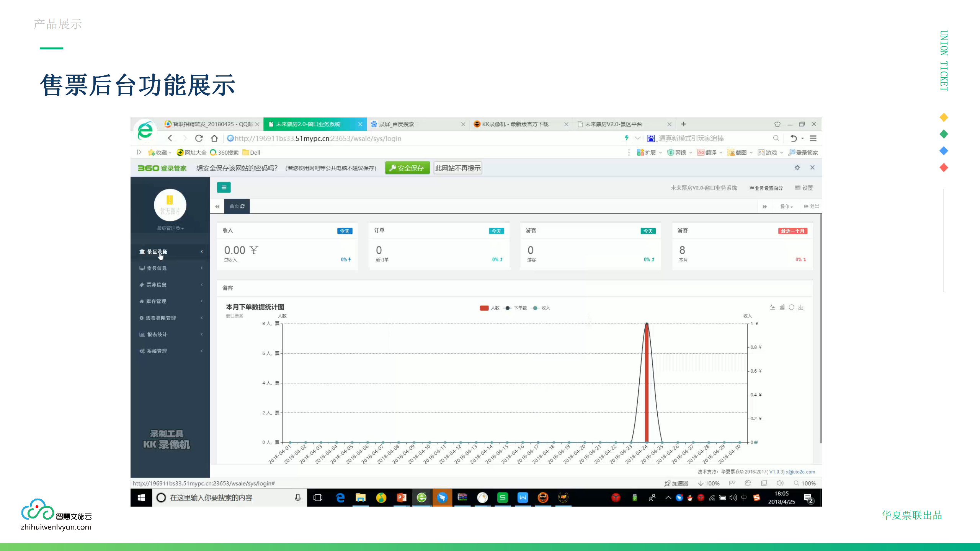Open the 超级管理员 user dropdown
This screenshot has width=980, height=551.
click(x=170, y=228)
